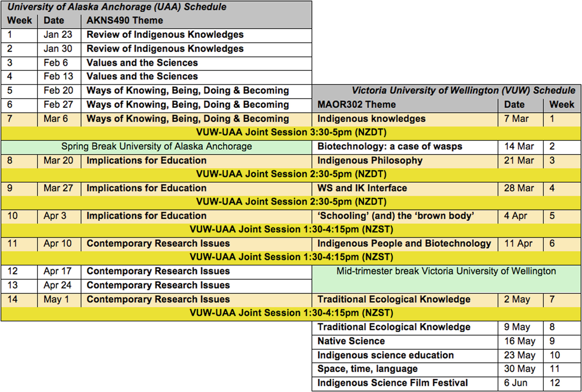Select the '9 May' date cell

click(x=520, y=328)
